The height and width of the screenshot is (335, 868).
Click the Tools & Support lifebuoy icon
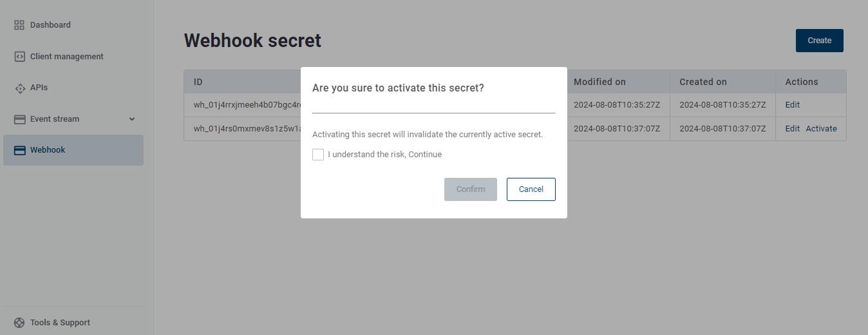(x=19, y=323)
